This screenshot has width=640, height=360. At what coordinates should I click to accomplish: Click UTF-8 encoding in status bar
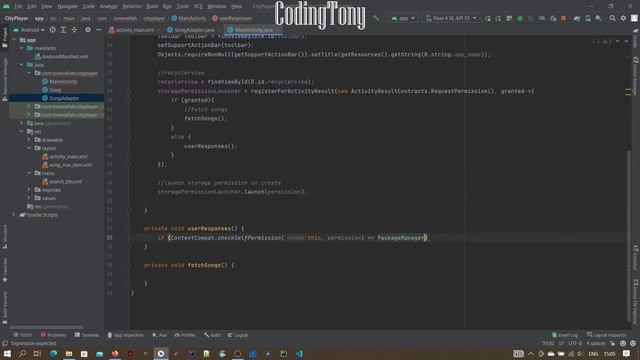575,343
